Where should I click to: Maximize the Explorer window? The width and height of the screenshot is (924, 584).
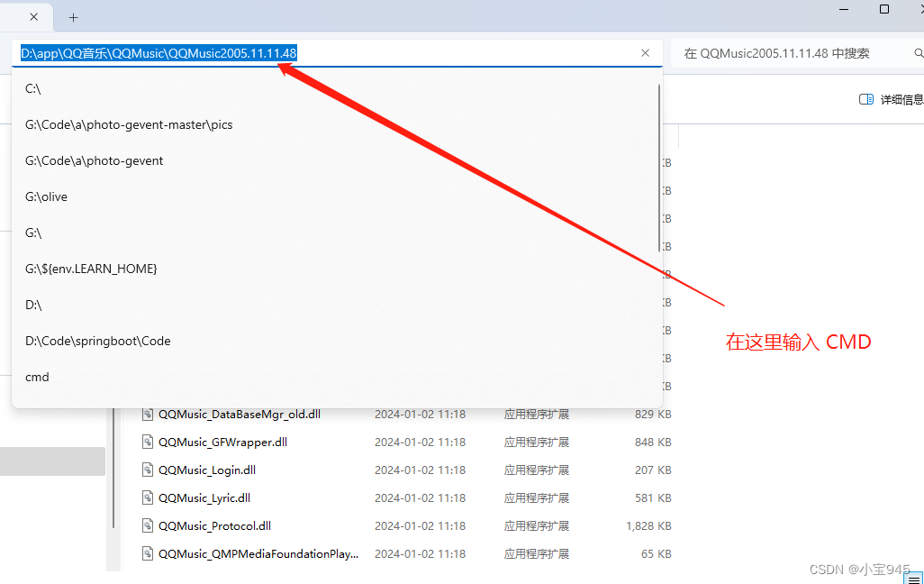point(884,9)
